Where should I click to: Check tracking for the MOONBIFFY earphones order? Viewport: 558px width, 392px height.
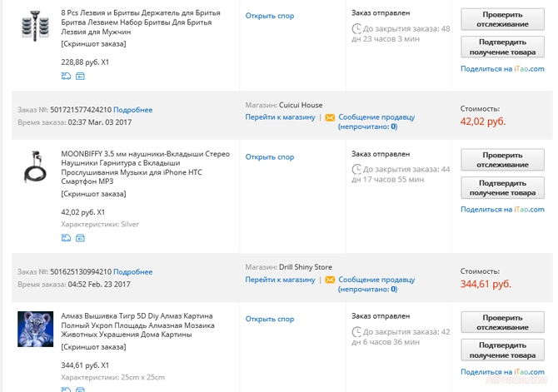click(x=502, y=159)
